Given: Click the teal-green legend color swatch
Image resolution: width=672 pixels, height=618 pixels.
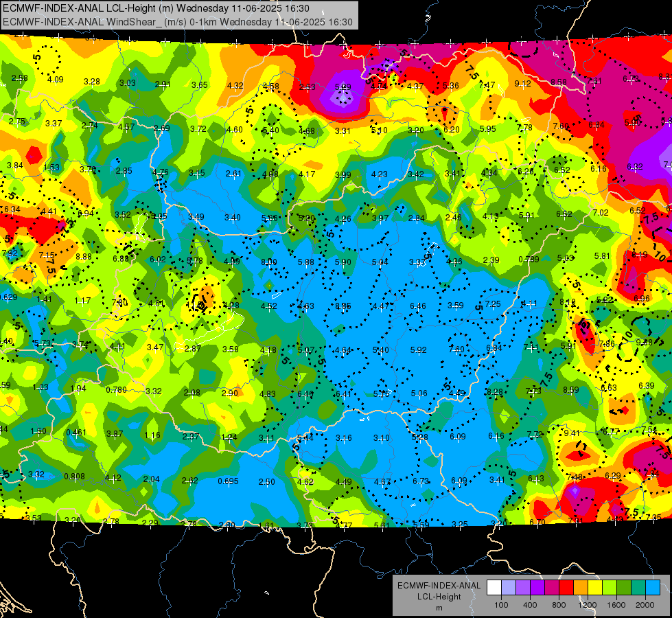Looking at the screenshot, I should point(638,588).
